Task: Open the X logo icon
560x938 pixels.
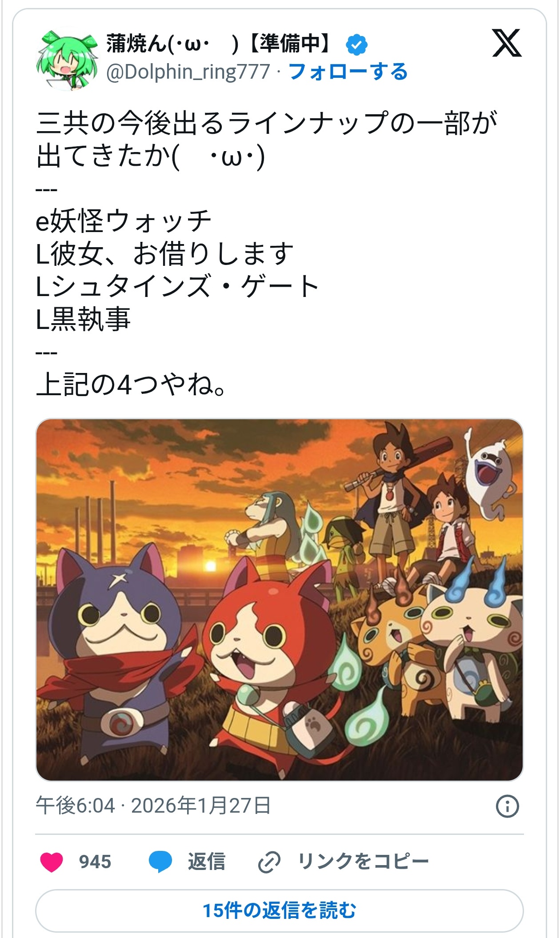Action: [507, 43]
